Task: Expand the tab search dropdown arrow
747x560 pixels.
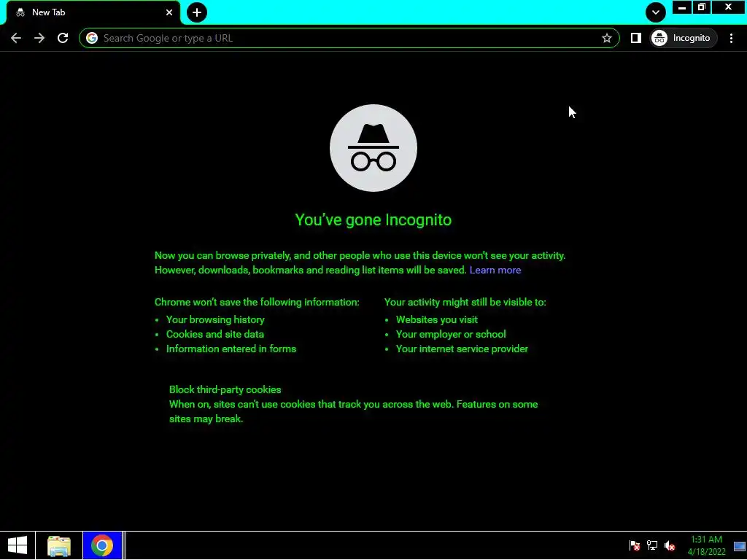Action: [x=656, y=12]
